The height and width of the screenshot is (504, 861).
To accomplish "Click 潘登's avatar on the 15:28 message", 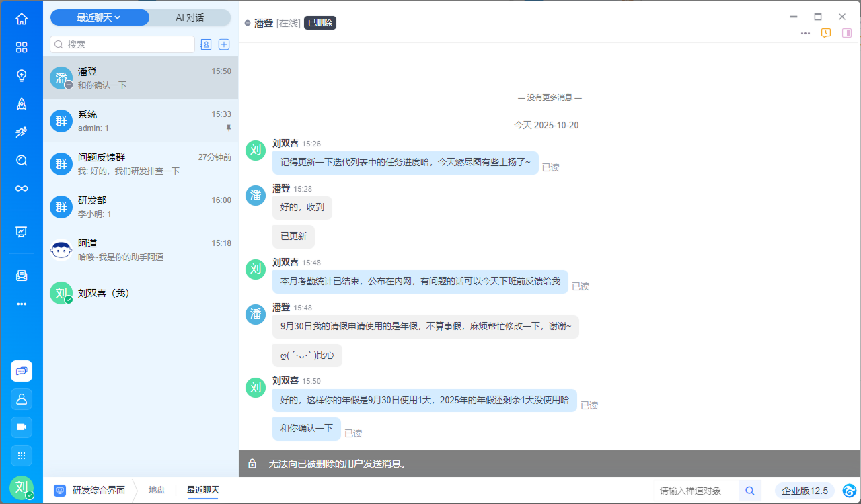I will [256, 196].
